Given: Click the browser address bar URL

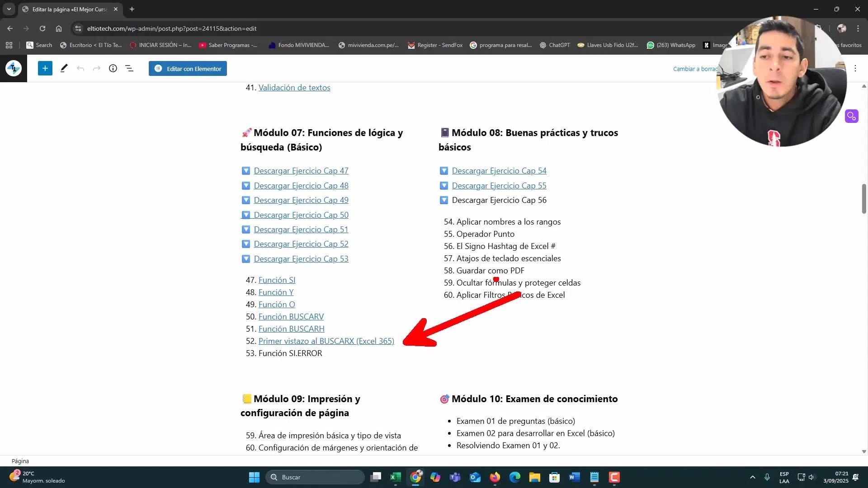Looking at the screenshot, I should [172, 28].
